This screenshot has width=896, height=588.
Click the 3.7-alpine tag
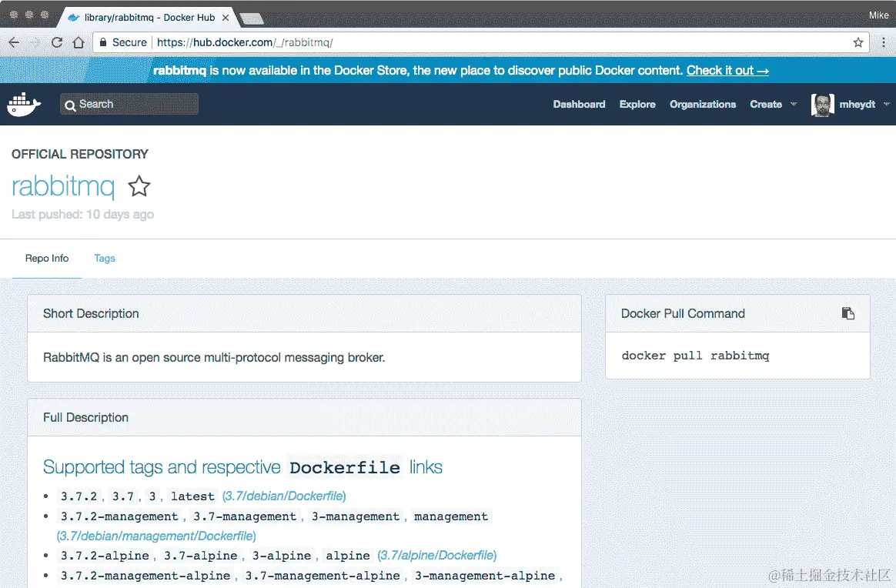(201, 556)
